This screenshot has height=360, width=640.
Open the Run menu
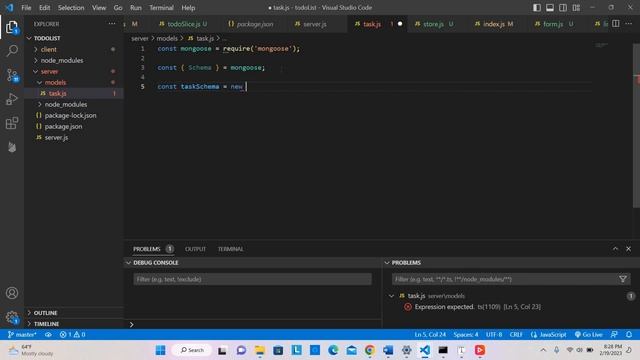136,7
